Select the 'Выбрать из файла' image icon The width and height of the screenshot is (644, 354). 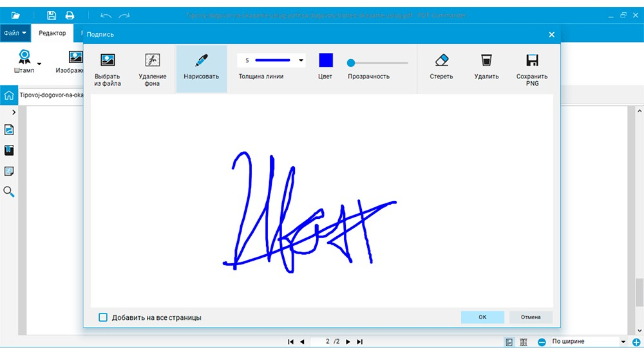tap(108, 60)
